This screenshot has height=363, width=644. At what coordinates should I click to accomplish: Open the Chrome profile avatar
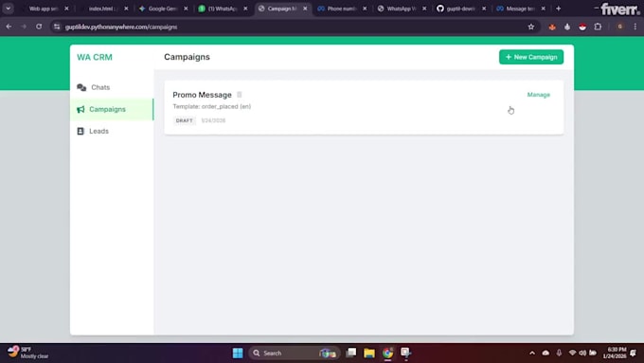(619, 27)
